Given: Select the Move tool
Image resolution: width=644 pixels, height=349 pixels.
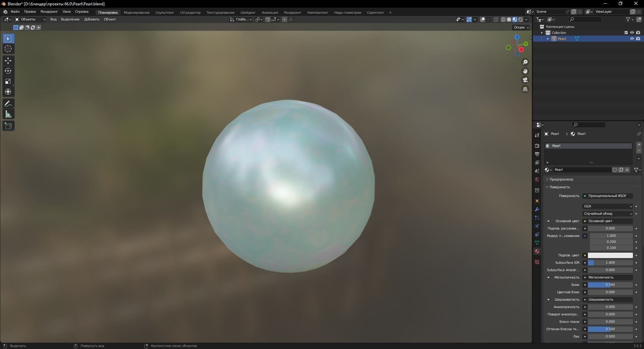Looking at the screenshot, I should (8, 61).
